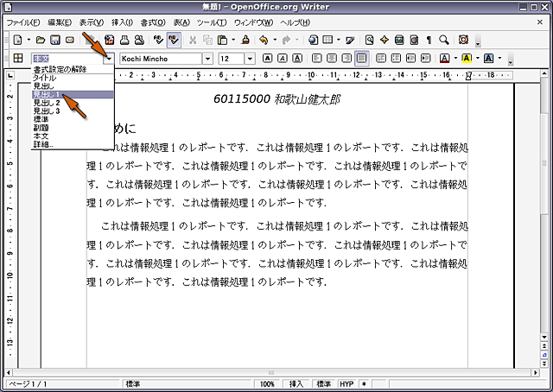Toggle nonprinting characters pilcrow icon

pyautogui.click(x=429, y=40)
